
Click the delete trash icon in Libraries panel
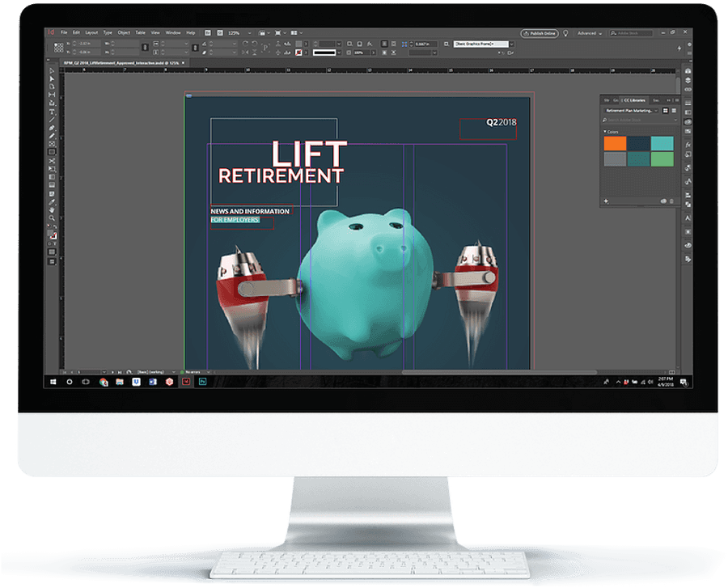672,201
